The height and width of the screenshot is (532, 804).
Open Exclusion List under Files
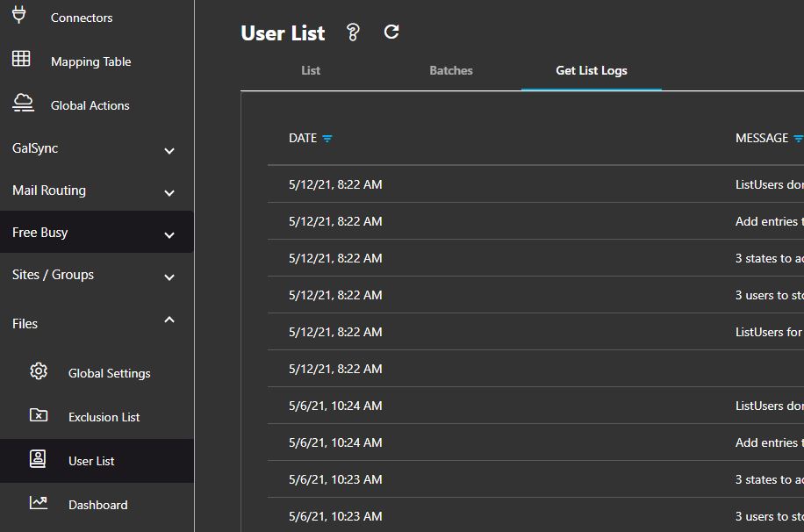click(x=104, y=417)
